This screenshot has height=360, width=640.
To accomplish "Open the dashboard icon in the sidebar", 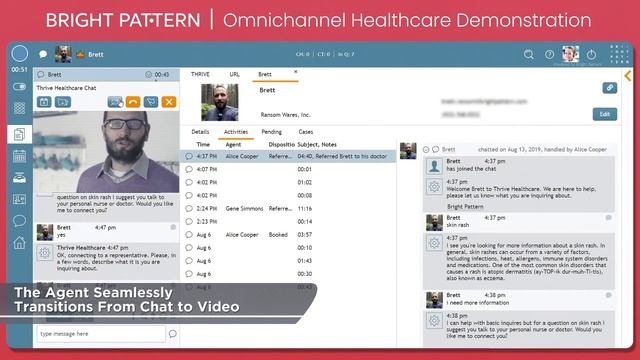I will tap(19, 199).
